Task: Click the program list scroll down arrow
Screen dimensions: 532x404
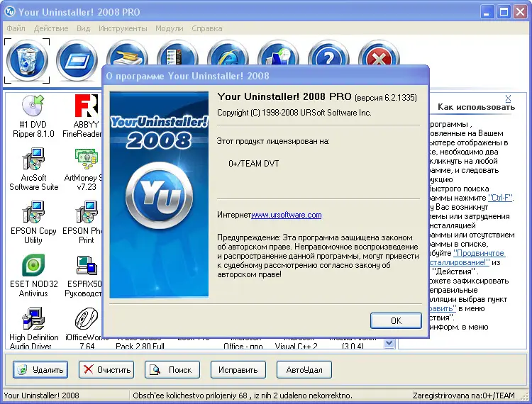Action: pyautogui.click(x=389, y=343)
